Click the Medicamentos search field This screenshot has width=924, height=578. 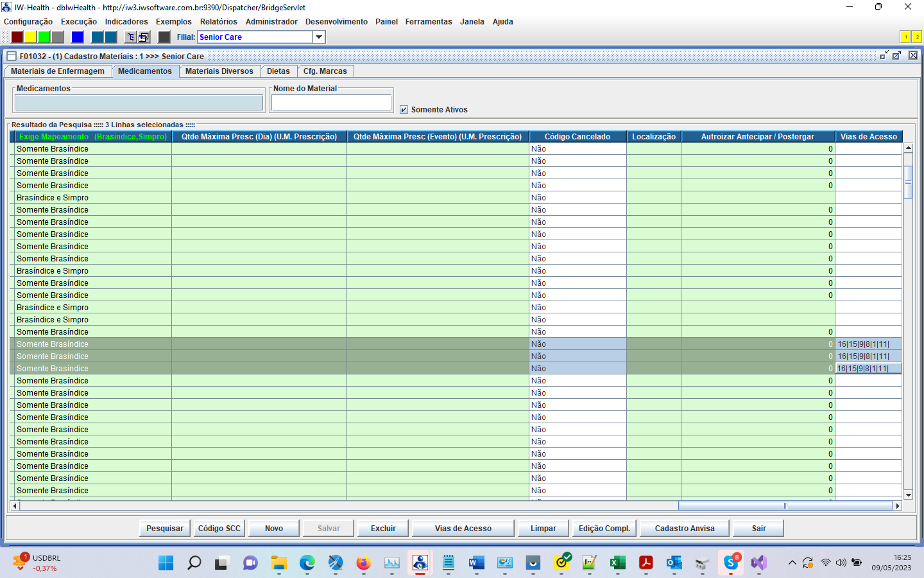coord(139,103)
